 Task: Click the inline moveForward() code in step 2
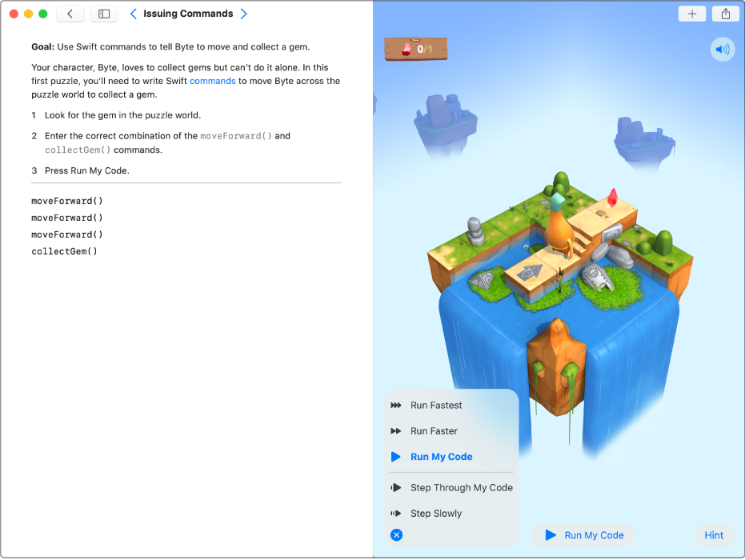(235, 136)
